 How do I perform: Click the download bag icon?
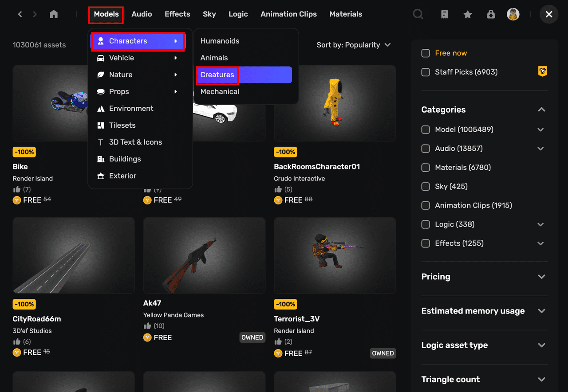pos(491,14)
